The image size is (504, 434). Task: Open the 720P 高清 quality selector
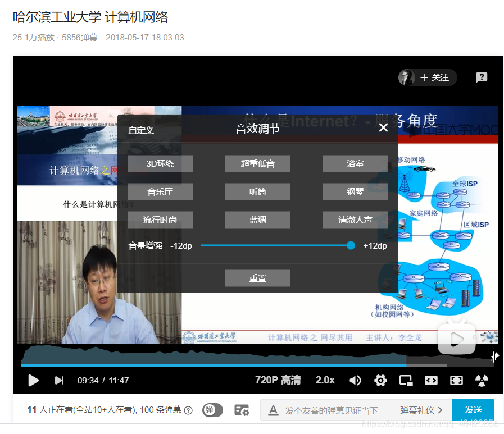pyautogui.click(x=278, y=380)
